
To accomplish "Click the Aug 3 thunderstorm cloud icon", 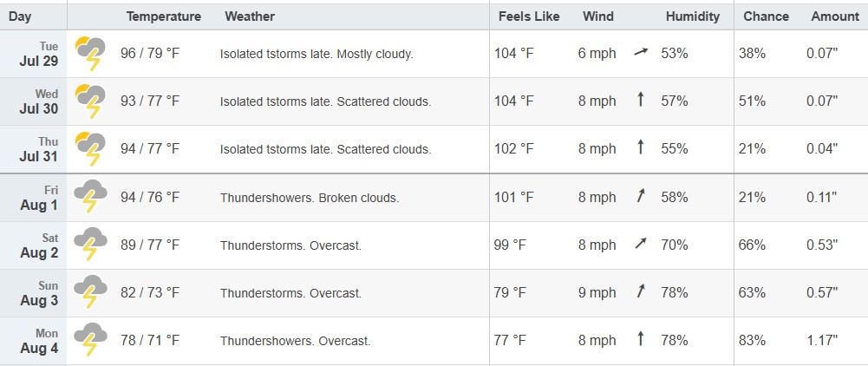I will pyautogui.click(x=90, y=292).
